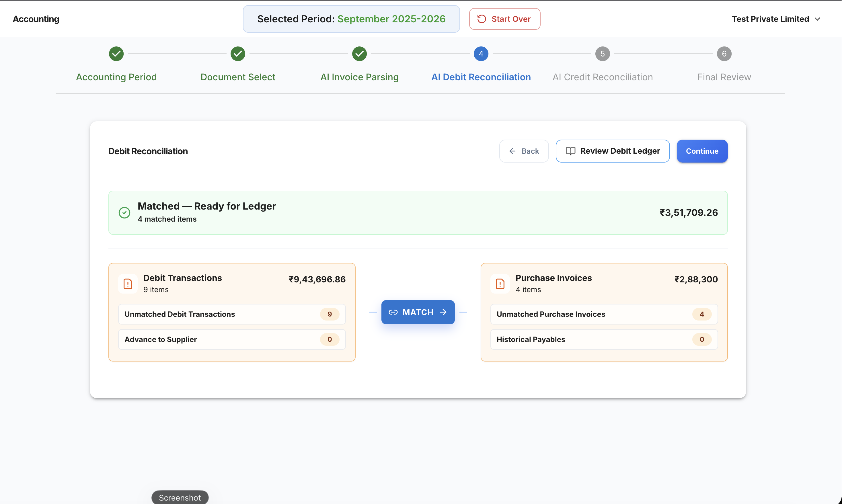Click the 0 badge beside Historical Payables

tap(702, 339)
